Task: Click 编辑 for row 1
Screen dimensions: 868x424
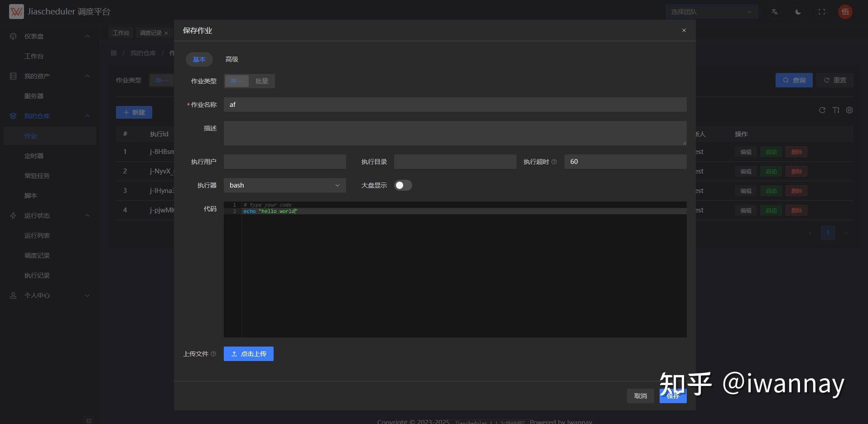Action: (746, 152)
